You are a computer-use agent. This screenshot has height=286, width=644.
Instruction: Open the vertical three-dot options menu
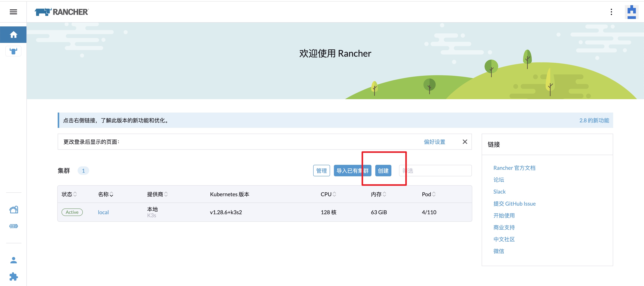611,12
